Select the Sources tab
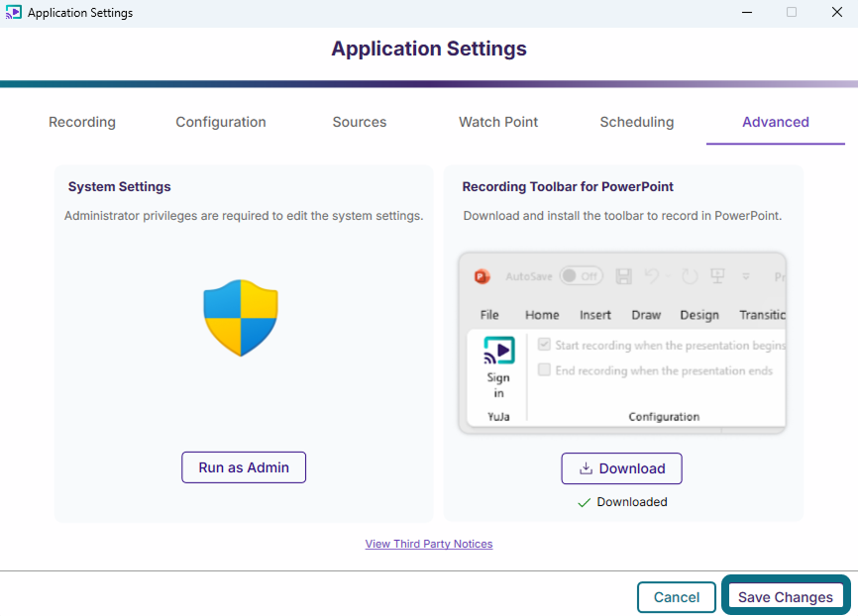The height and width of the screenshot is (616, 858). [360, 122]
